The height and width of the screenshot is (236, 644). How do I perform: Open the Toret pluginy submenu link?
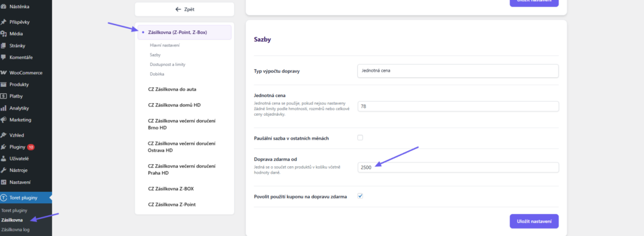pyautogui.click(x=14, y=210)
